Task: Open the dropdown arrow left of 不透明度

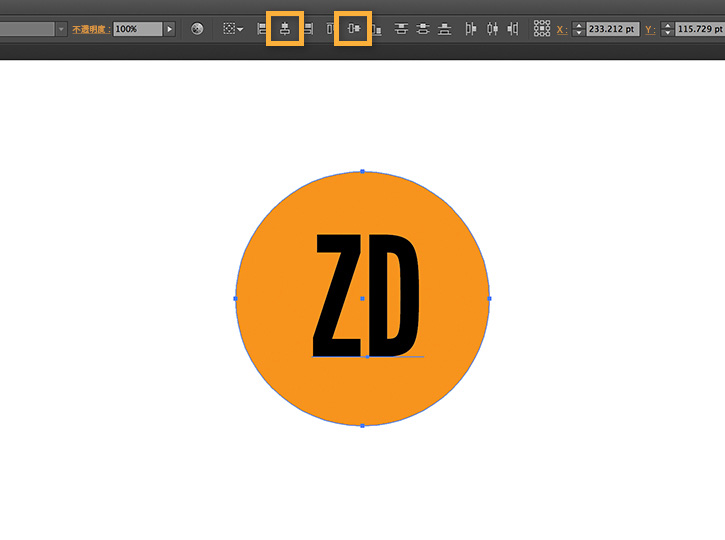Action: (61, 29)
